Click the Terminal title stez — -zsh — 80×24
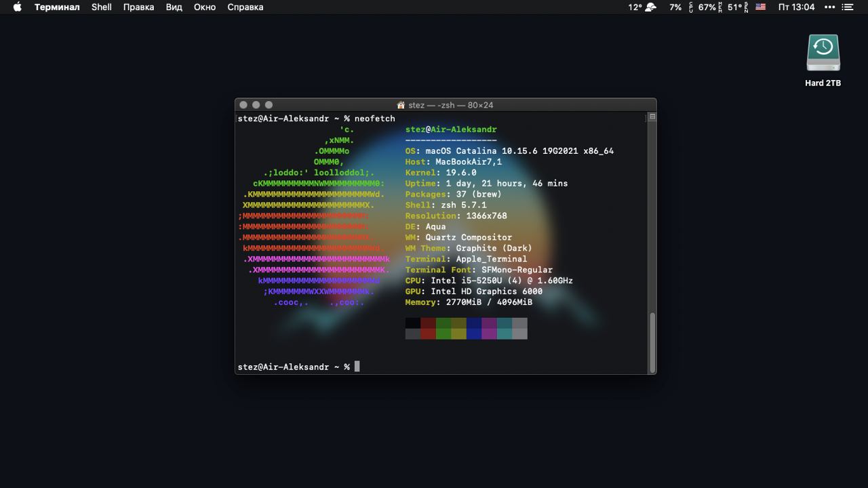Image resolution: width=868 pixels, height=488 pixels. [x=450, y=105]
